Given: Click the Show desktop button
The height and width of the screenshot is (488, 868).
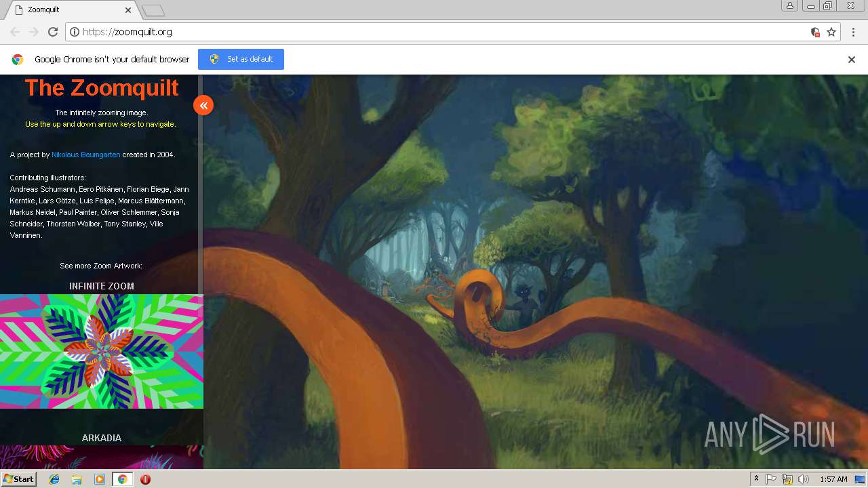Looking at the screenshot, I should (861, 479).
